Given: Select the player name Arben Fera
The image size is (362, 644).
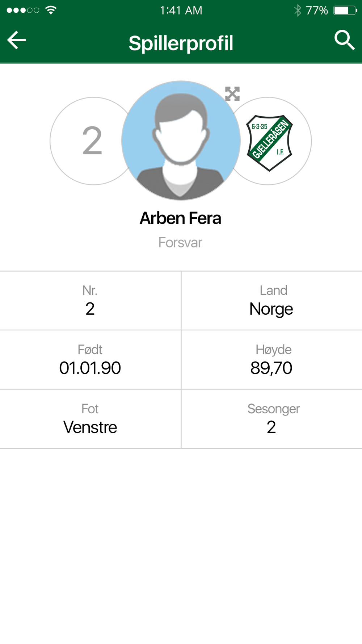Looking at the screenshot, I should coord(180,218).
